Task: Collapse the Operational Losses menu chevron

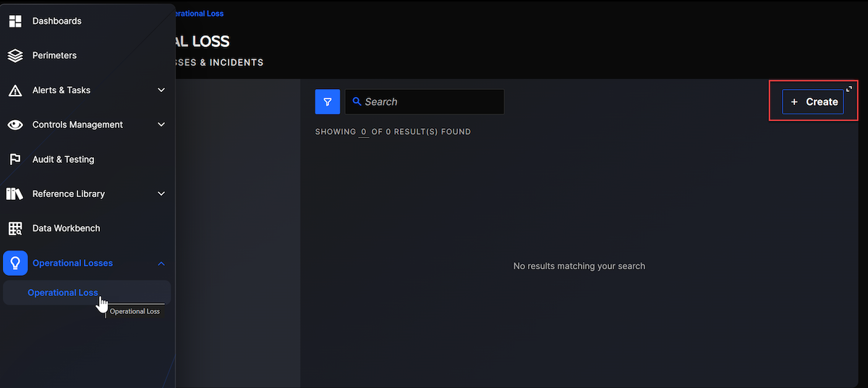Action: tap(161, 263)
